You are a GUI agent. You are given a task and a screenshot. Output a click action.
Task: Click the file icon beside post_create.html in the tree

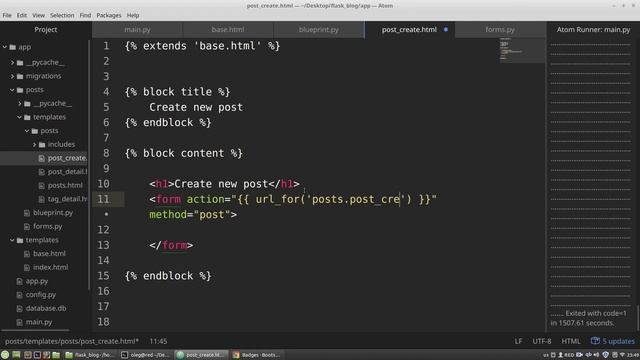(41, 158)
